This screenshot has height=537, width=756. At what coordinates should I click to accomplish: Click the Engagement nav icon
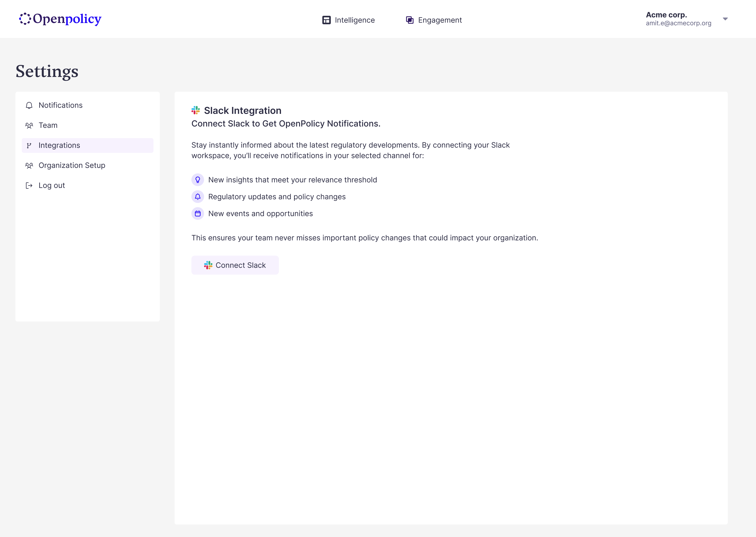pyautogui.click(x=409, y=20)
